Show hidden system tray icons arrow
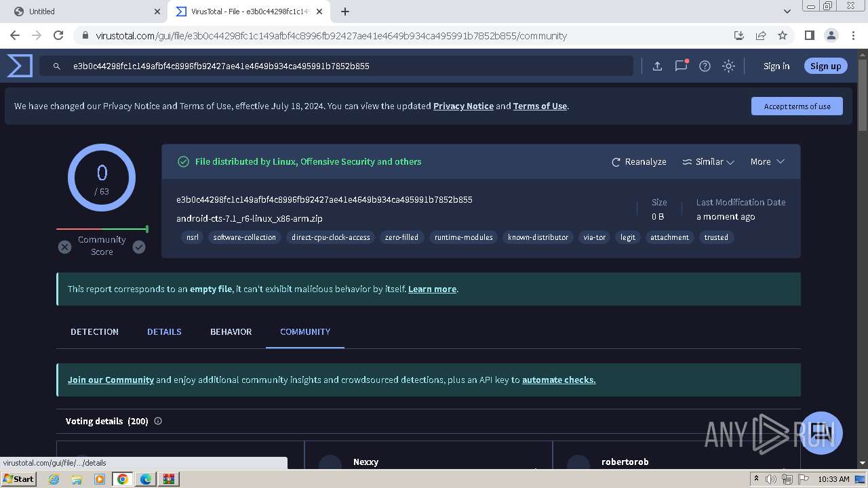 click(x=756, y=479)
